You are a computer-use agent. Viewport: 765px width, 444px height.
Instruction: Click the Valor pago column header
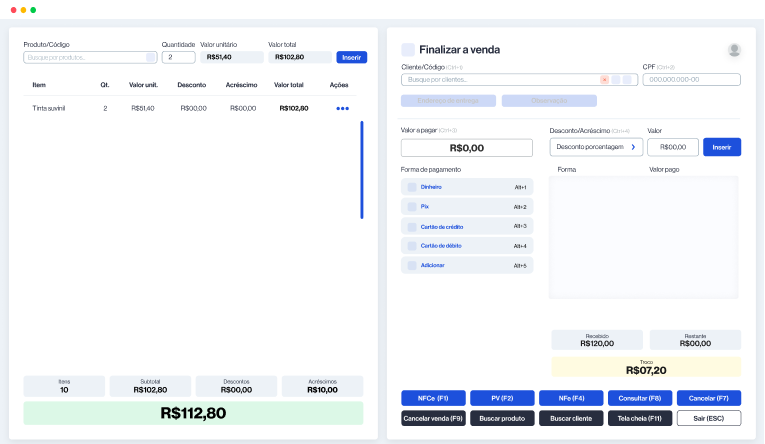tap(664, 170)
